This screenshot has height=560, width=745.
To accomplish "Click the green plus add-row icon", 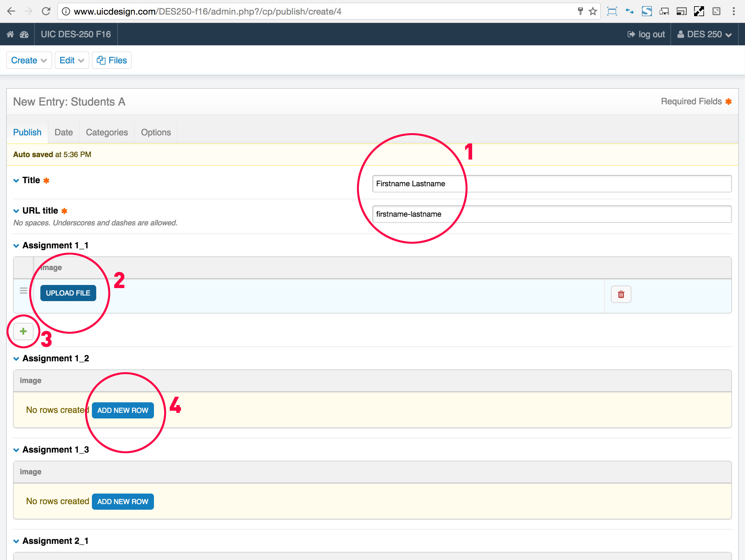I will click(23, 331).
